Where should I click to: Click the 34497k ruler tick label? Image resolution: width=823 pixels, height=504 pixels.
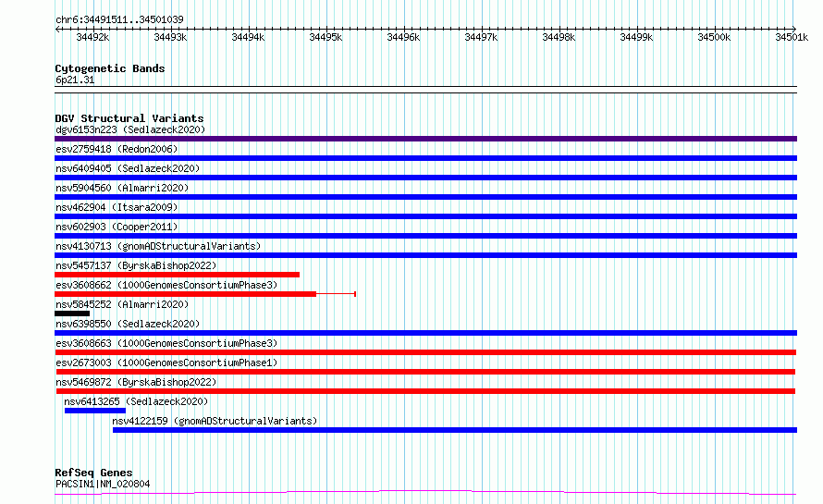pyautogui.click(x=481, y=37)
